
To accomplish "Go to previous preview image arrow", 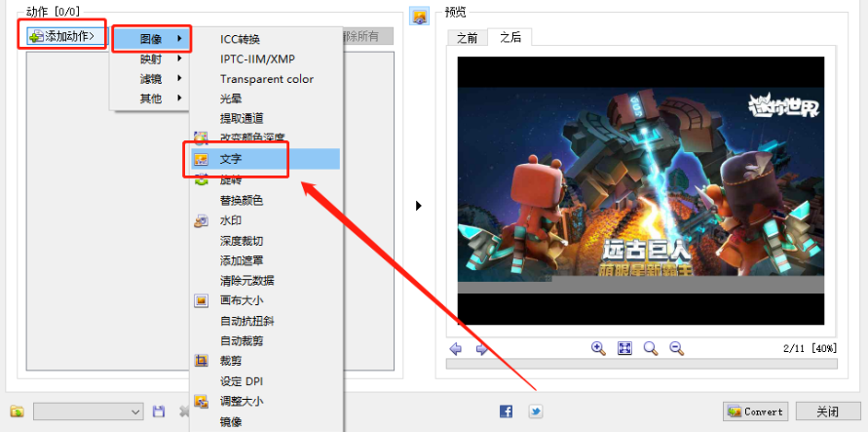I will pos(456,349).
